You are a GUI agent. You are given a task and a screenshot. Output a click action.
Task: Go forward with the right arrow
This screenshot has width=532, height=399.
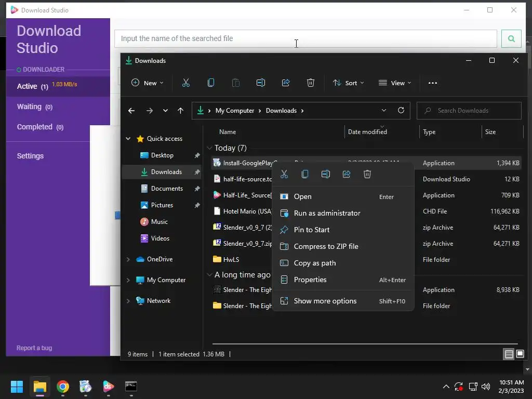[x=149, y=111]
